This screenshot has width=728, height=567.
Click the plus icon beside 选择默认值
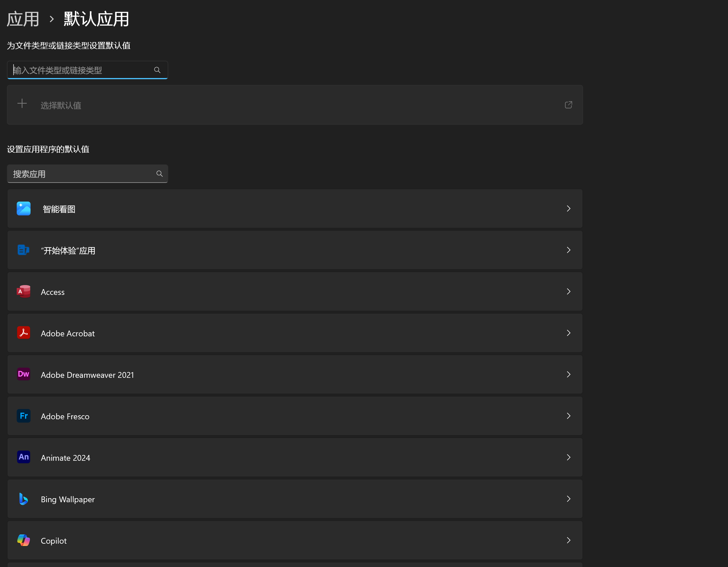[x=22, y=104]
